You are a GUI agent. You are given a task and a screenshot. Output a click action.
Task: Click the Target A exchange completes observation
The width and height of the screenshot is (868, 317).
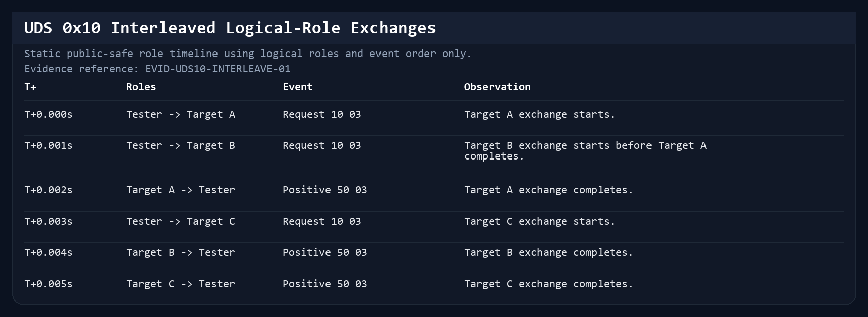coord(549,190)
